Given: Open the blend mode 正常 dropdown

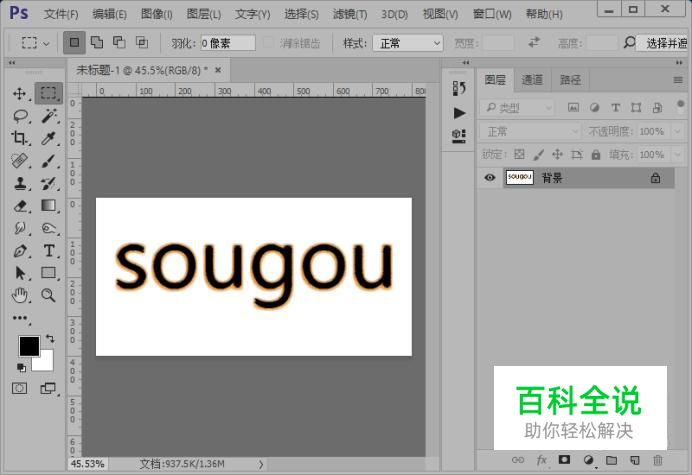Looking at the screenshot, I should coord(530,132).
